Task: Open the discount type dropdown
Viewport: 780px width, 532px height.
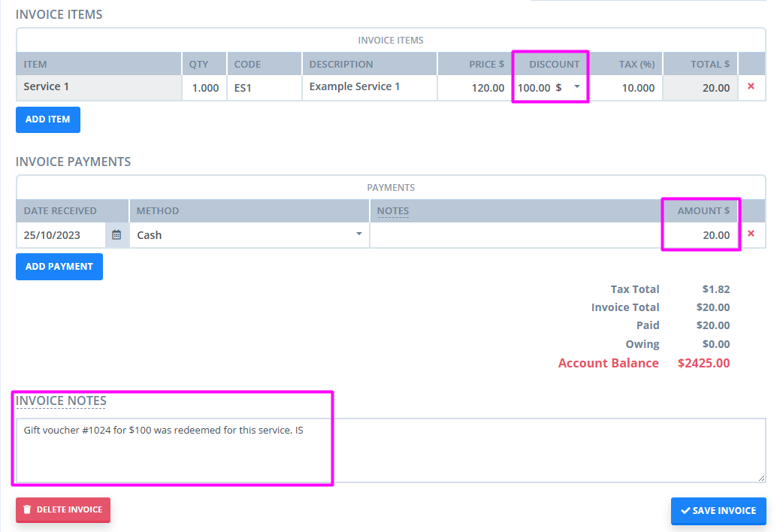Action: click(x=576, y=86)
